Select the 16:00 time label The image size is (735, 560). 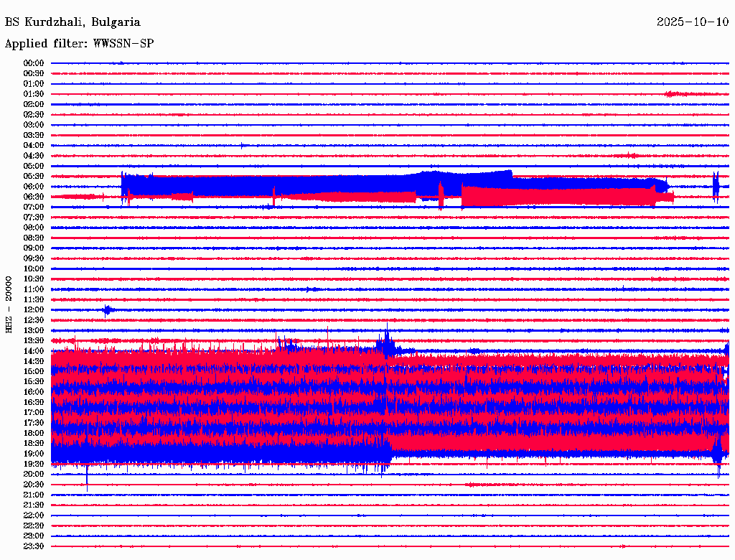tap(34, 392)
